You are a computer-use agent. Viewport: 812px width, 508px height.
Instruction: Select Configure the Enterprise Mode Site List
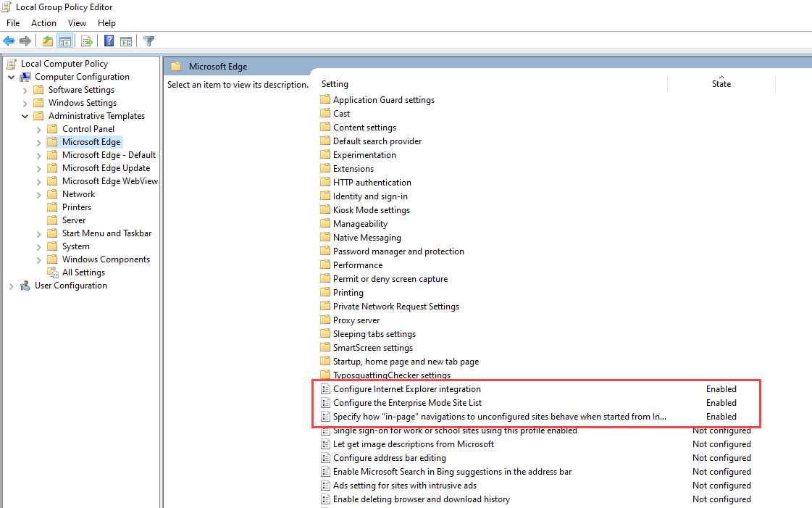[407, 403]
